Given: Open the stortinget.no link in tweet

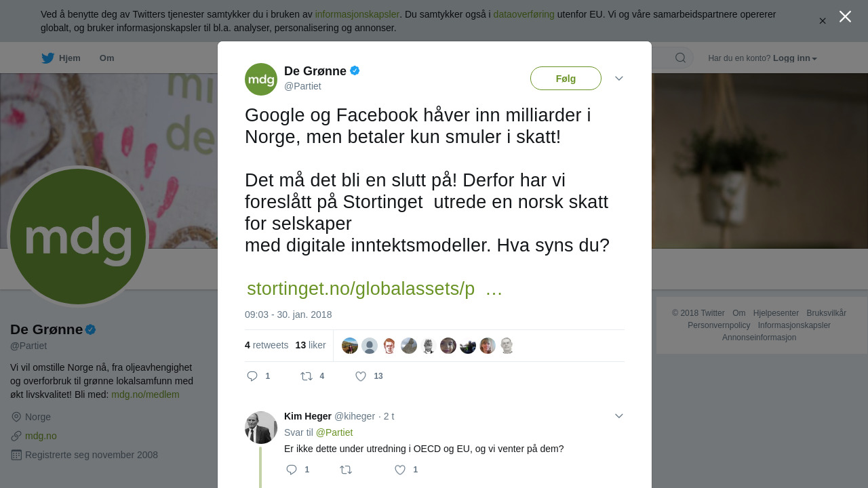Looking at the screenshot, I should 374,289.
